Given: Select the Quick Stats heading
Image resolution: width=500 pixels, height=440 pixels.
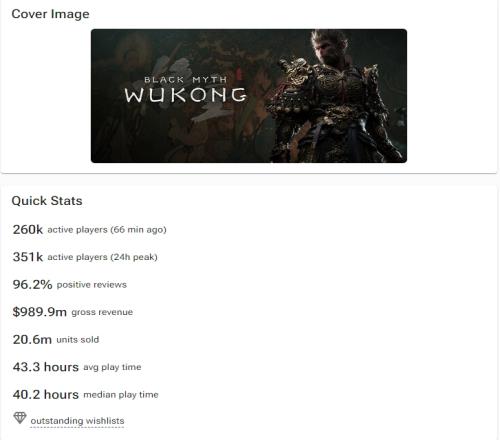Looking at the screenshot, I should (x=47, y=201).
